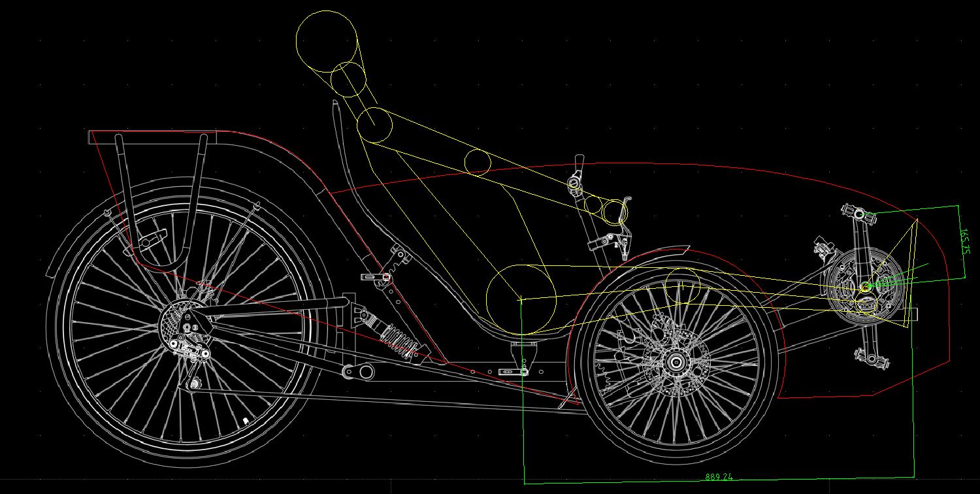
Task: Select the rear shock coil spring
Action: (399, 340)
